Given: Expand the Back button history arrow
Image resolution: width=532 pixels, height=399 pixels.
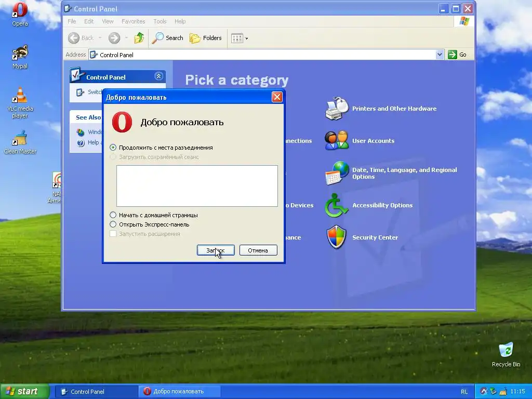Looking at the screenshot, I should 100,38.
